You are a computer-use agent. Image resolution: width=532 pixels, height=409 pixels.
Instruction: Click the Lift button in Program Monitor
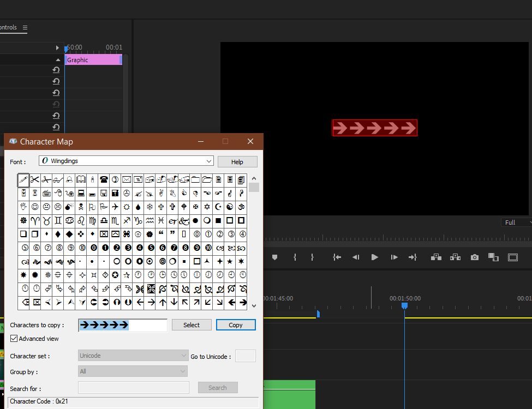point(436,257)
